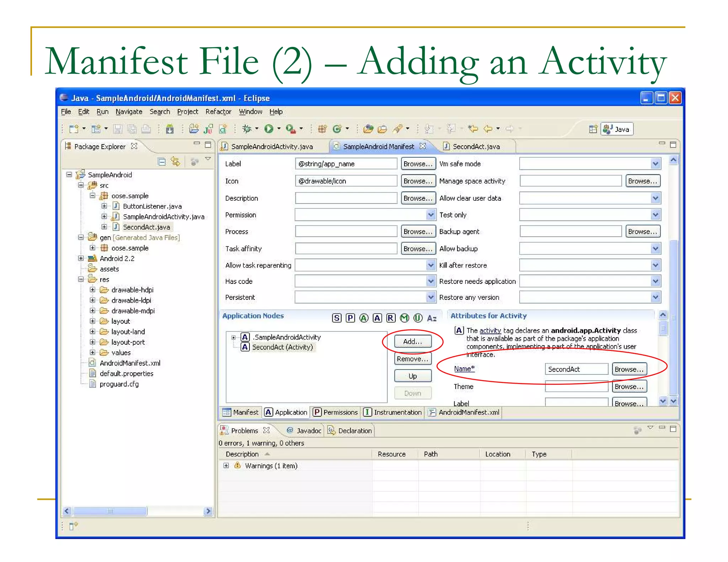The image size is (728, 562).
Task: Minimize the Package Explorer view
Action: (197, 144)
